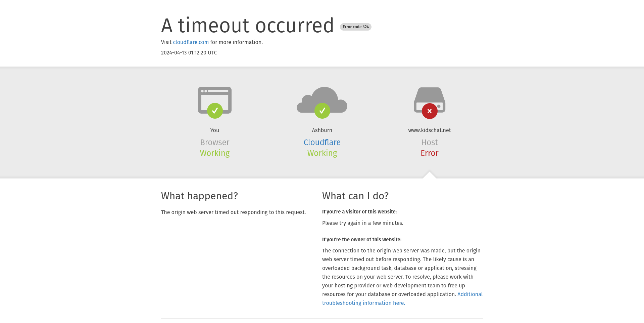Open the Cloudflare status link
Image resolution: width=644 pixels, height=323 pixels.
pos(322,143)
